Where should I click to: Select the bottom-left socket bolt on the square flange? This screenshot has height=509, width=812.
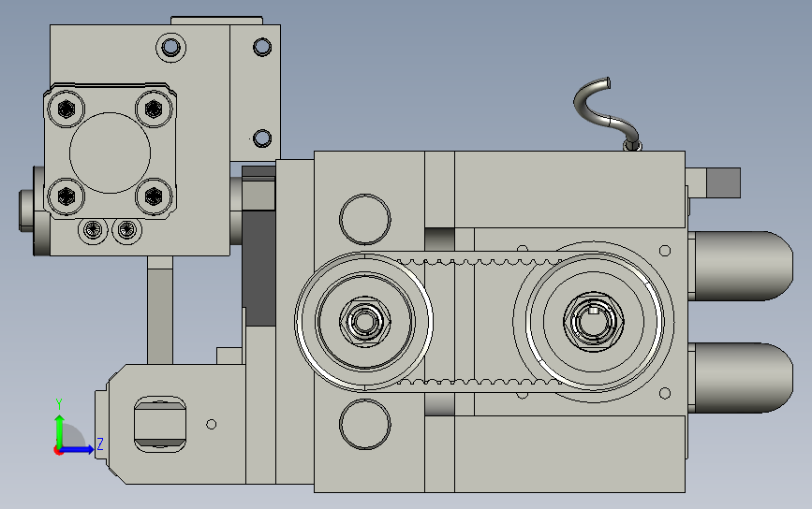[66, 196]
